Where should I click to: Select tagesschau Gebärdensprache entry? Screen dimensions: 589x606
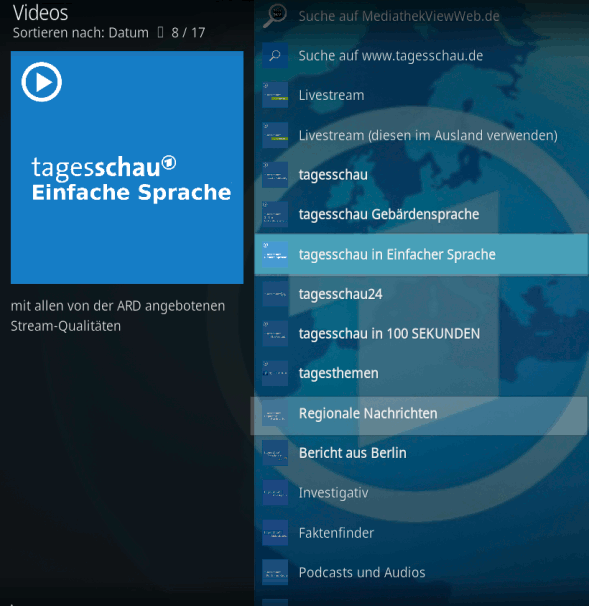click(x=421, y=214)
